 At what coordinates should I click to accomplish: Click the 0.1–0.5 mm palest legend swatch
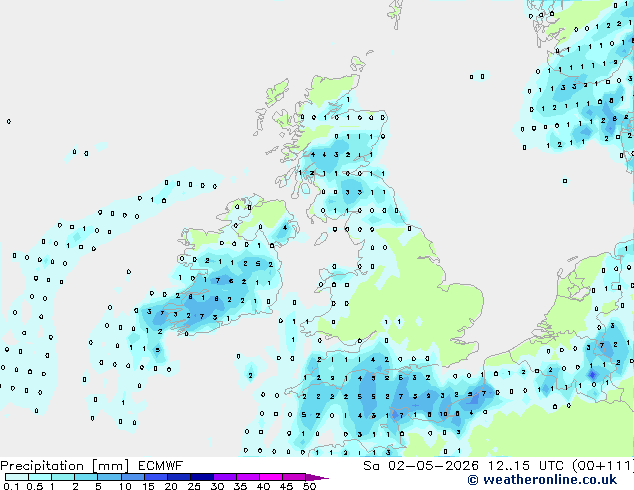17,477
